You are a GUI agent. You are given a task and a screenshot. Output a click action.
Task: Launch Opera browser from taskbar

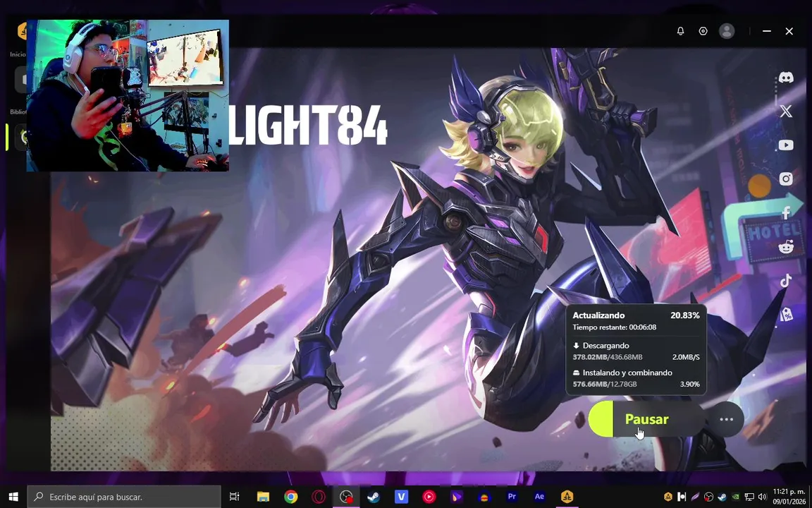coord(318,497)
